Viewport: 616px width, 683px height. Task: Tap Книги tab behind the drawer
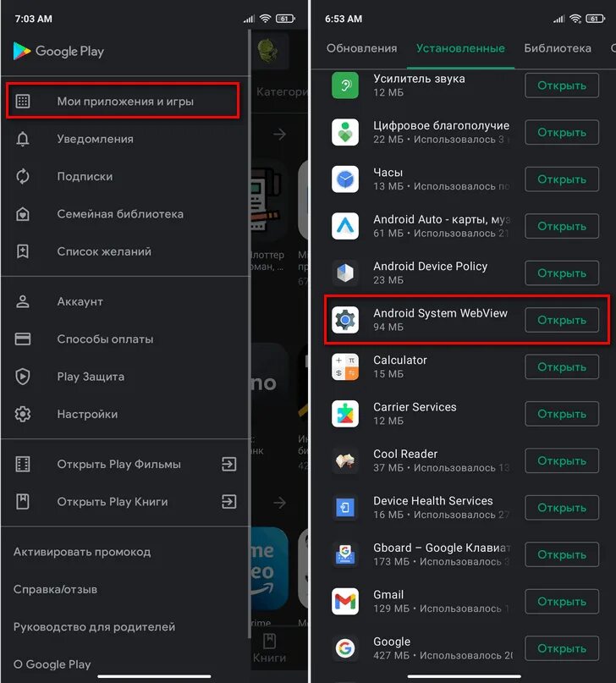(x=269, y=649)
